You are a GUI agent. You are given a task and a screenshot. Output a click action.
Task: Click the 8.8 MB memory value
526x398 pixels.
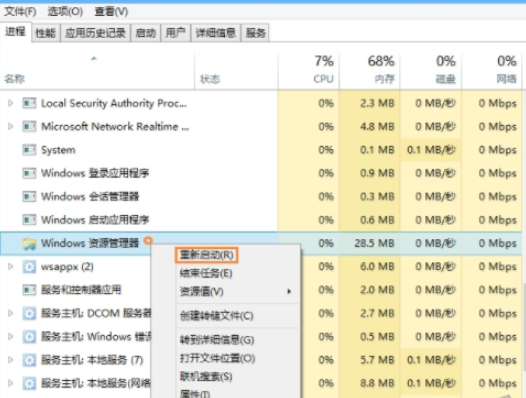377,383
